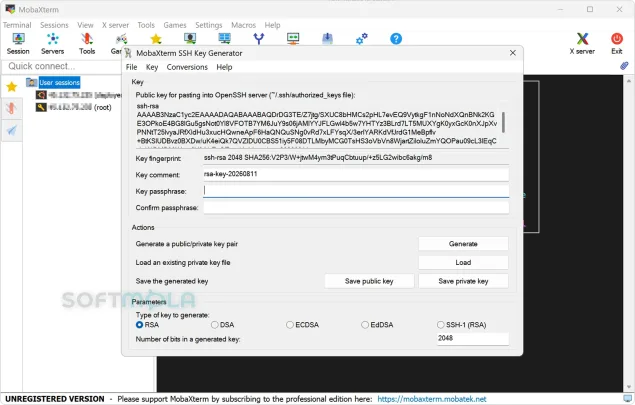The width and height of the screenshot is (635, 405).
Task: Close the SSH Key Generator dialog
Action: click(x=513, y=53)
